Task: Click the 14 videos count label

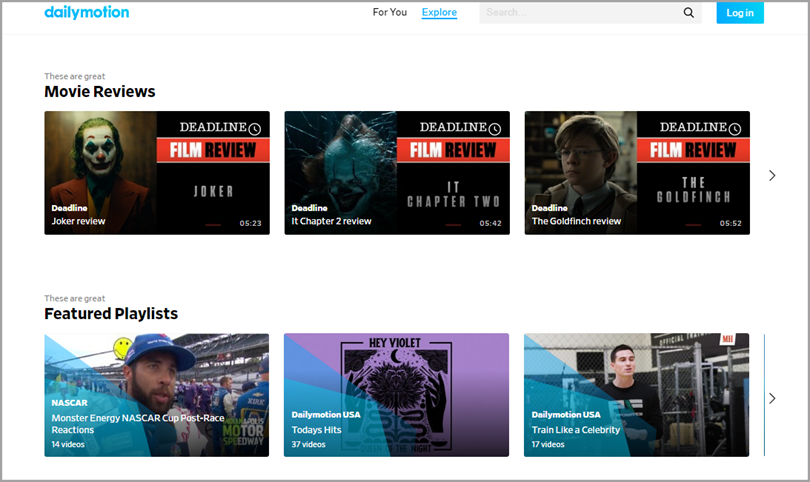Action: (68, 444)
